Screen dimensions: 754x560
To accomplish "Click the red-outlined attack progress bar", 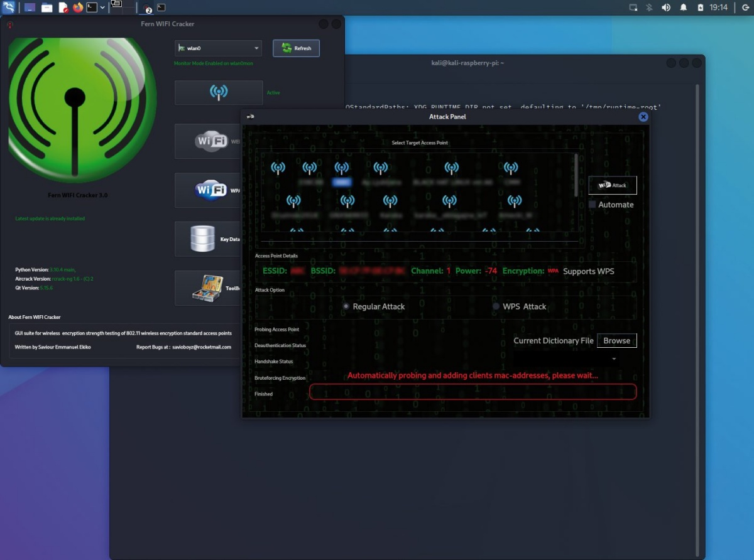I will point(473,392).
